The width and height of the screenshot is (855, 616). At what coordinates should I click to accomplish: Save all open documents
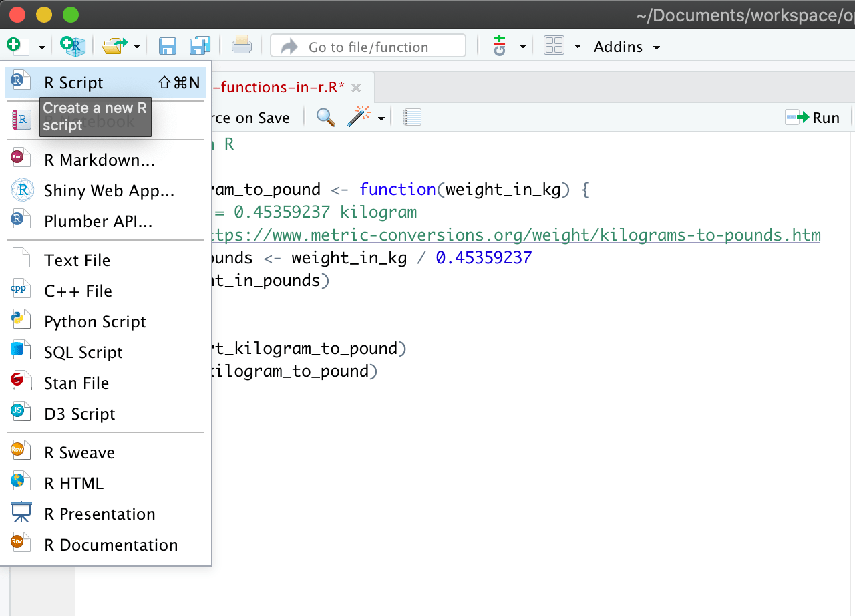[x=200, y=45]
